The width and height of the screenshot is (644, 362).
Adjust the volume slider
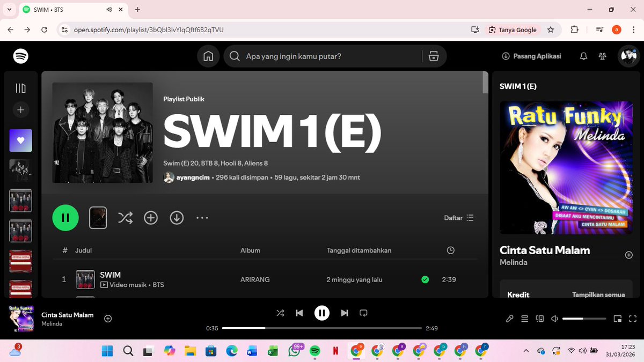tap(584, 319)
